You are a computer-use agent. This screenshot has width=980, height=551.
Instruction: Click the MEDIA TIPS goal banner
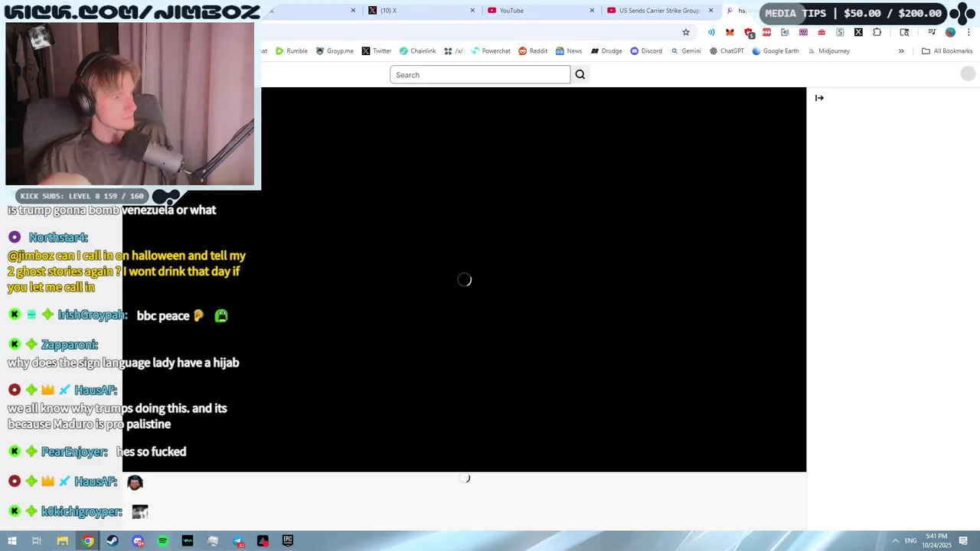(854, 13)
